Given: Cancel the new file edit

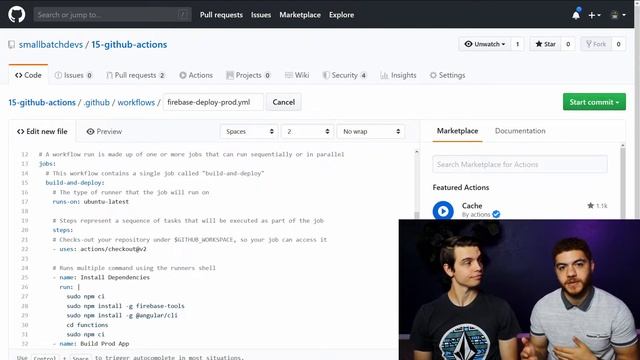Looking at the screenshot, I should tap(284, 102).
